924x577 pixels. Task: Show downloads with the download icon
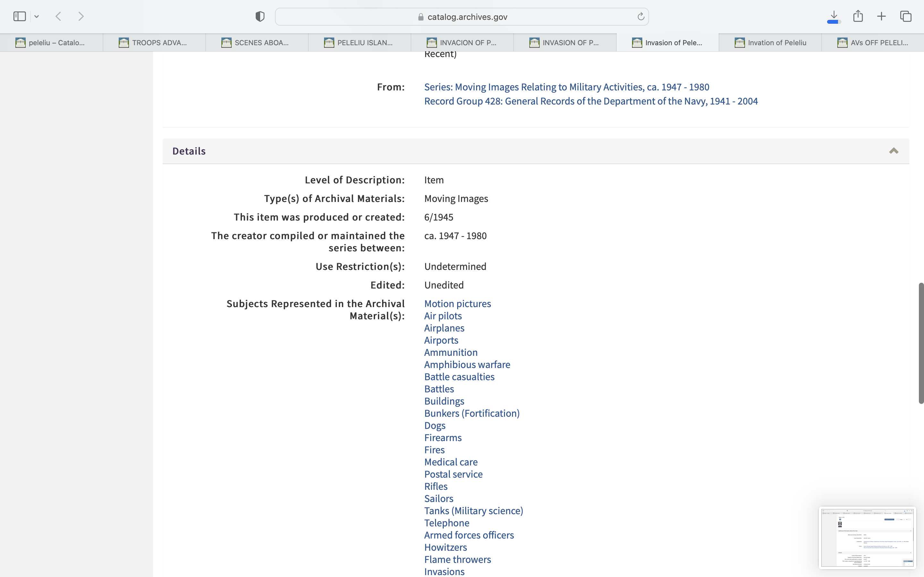834,16
